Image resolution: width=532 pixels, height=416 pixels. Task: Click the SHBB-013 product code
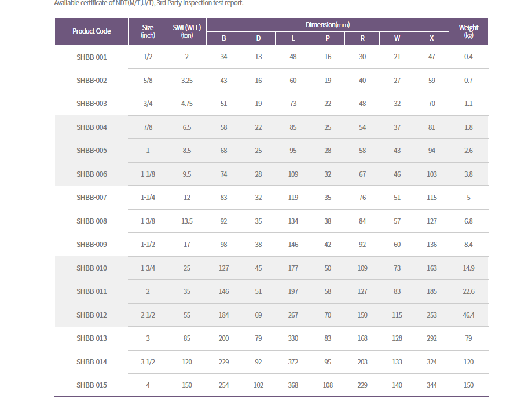pos(91,338)
